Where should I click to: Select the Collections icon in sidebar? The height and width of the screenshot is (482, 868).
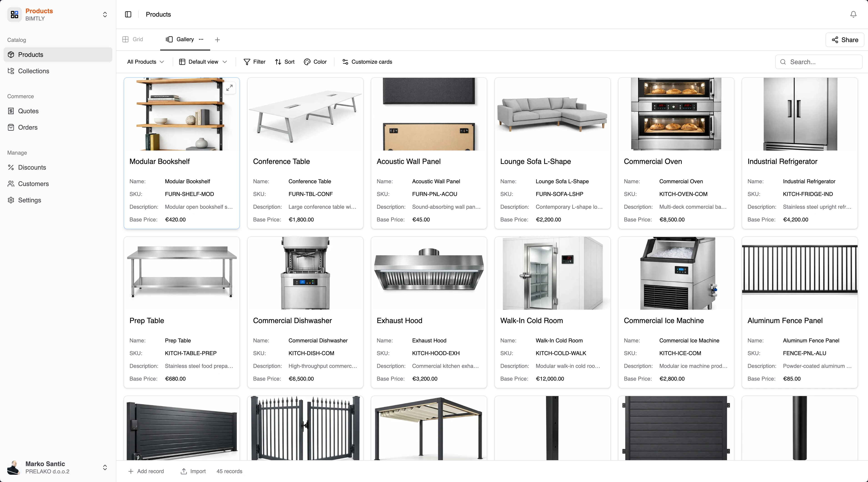point(11,71)
